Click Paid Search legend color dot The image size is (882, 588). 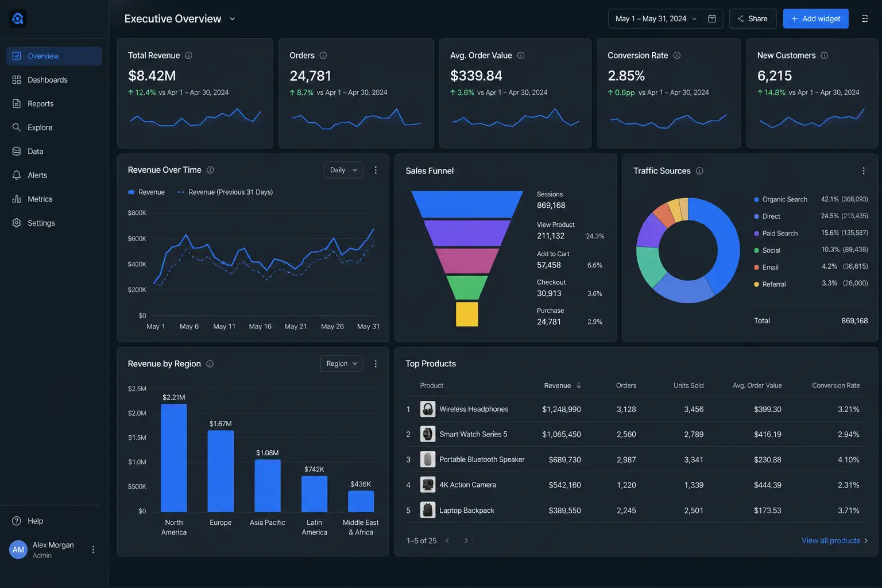(x=757, y=234)
